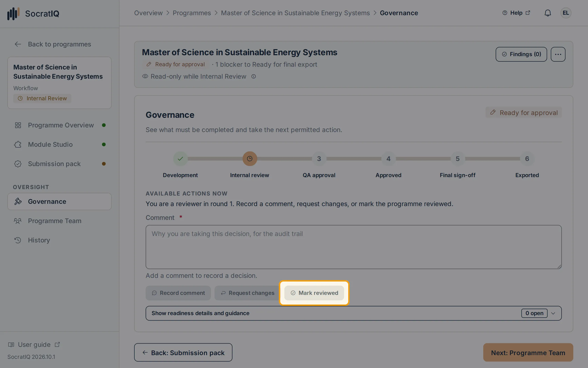Click Record comment button

[x=178, y=293]
